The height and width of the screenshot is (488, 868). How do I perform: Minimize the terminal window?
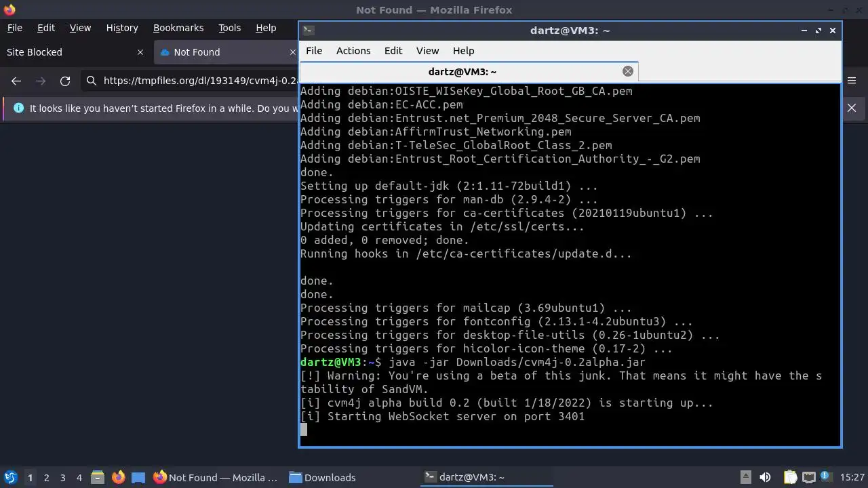(x=804, y=30)
